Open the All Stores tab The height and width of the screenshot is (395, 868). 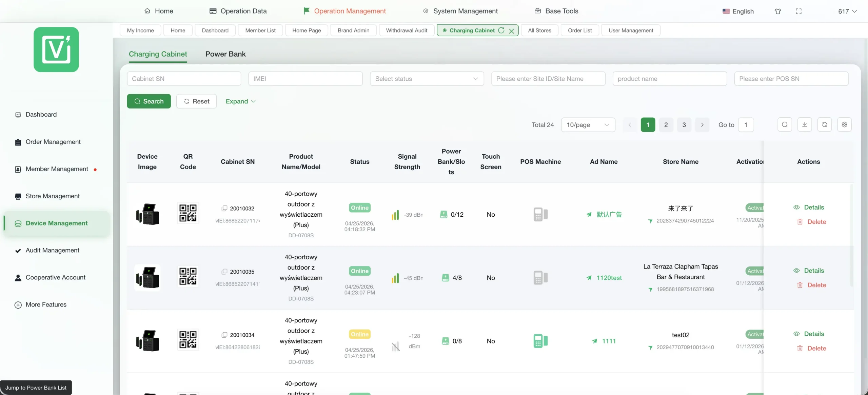(x=539, y=30)
